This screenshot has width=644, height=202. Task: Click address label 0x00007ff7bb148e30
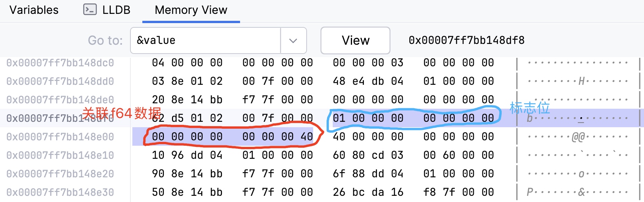coord(60,192)
